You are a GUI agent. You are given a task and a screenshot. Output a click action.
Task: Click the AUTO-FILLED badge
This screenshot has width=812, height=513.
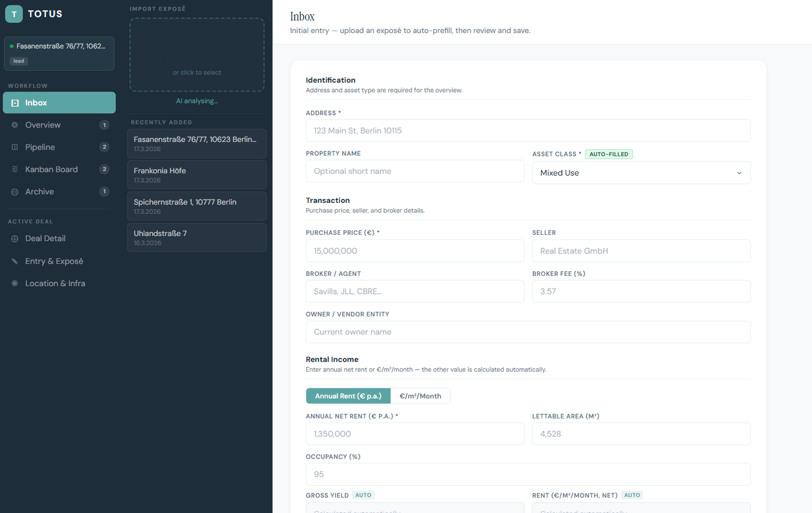609,154
